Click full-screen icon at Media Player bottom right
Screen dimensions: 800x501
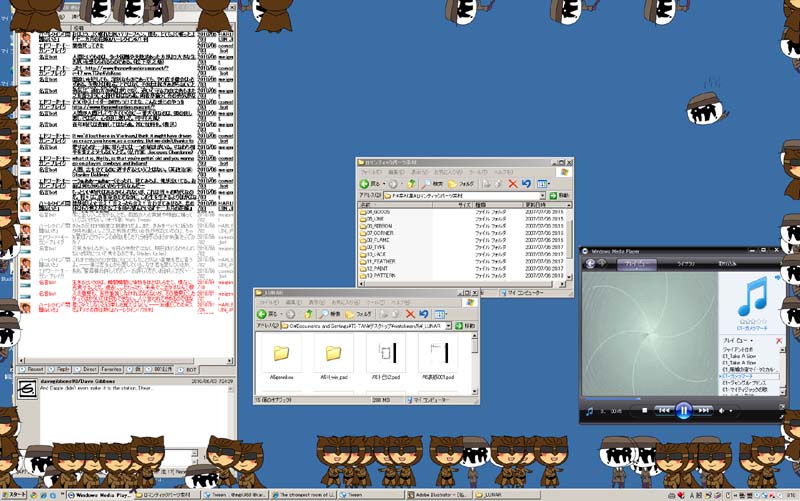[x=781, y=417]
